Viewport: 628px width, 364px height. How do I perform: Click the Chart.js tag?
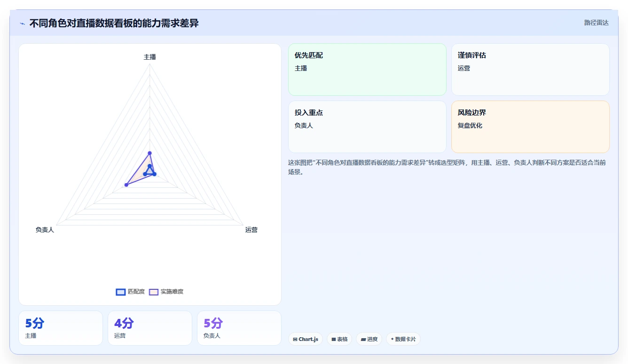(x=306, y=339)
